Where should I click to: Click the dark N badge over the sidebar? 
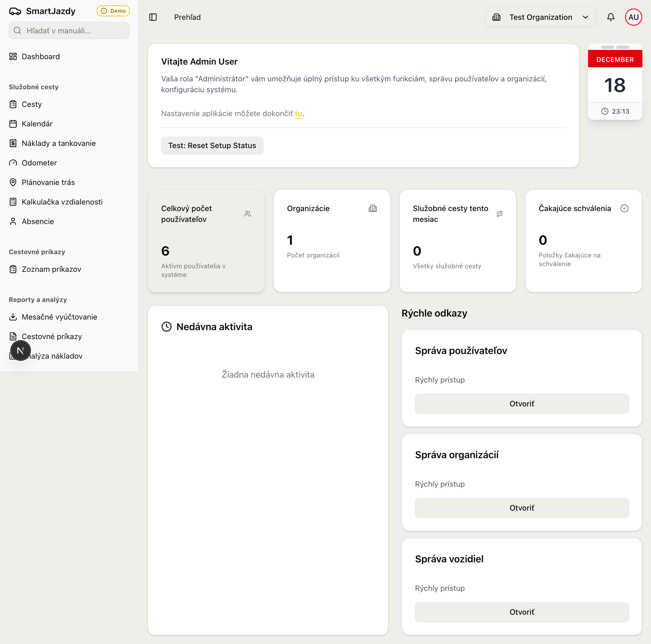(20, 350)
